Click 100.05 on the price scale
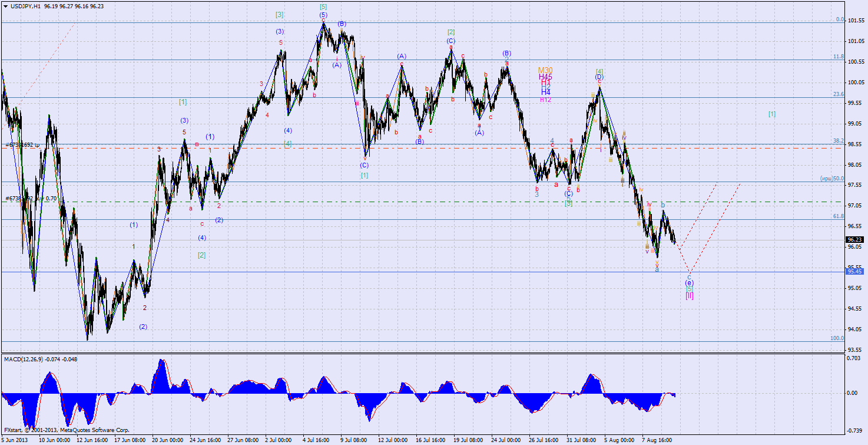The height and width of the screenshot is (445, 868). (x=856, y=83)
